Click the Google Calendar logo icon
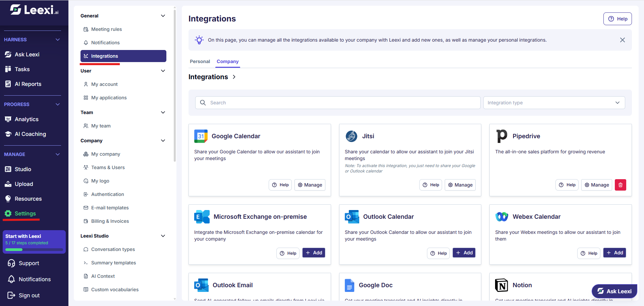The height and width of the screenshot is (306, 644). pyautogui.click(x=201, y=136)
